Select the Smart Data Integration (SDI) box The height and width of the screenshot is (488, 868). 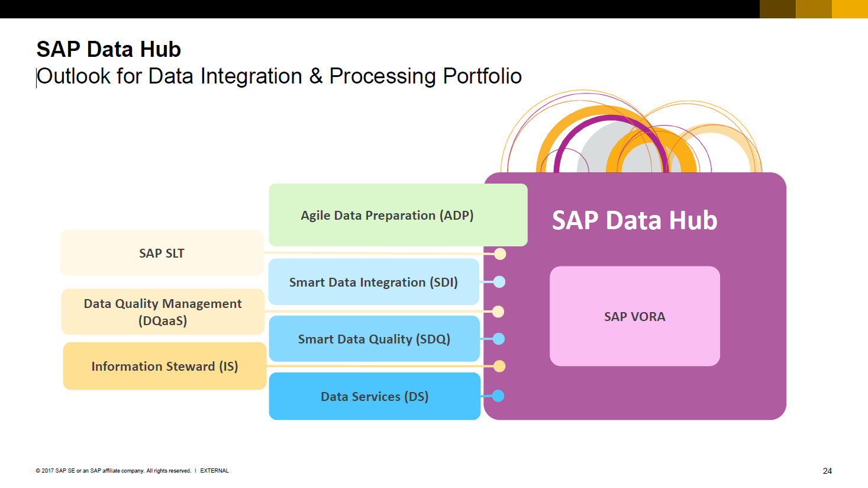click(373, 282)
